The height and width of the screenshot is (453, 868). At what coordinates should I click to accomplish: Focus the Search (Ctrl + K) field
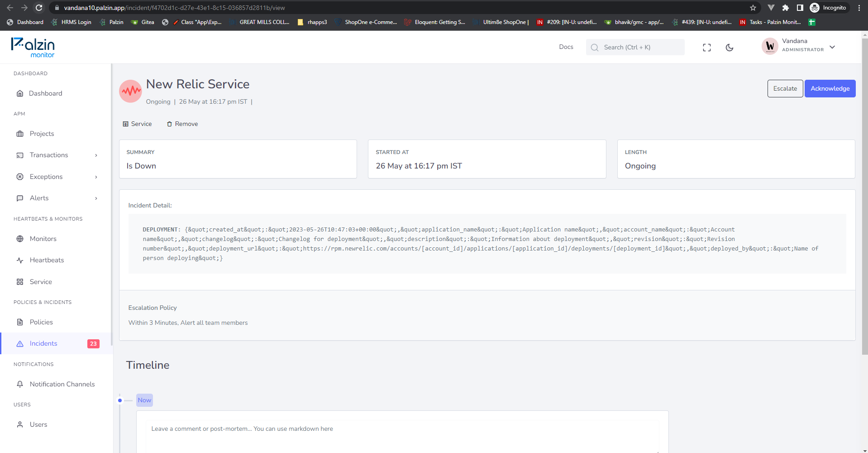[x=635, y=47]
